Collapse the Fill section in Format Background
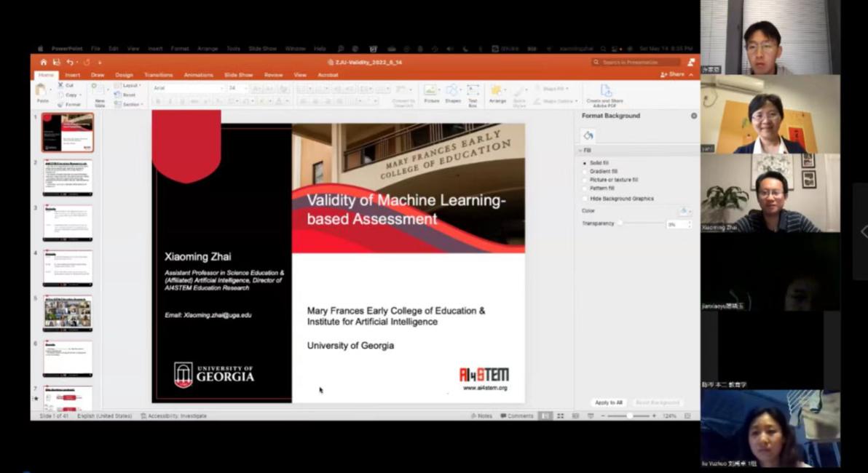The width and height of the screenshot is (868, 473). tap(580, 151)
